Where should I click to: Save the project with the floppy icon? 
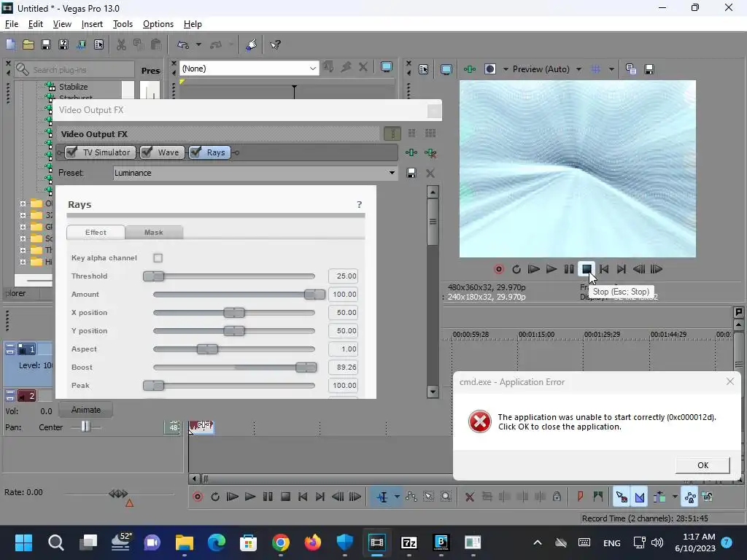(46, 44)
